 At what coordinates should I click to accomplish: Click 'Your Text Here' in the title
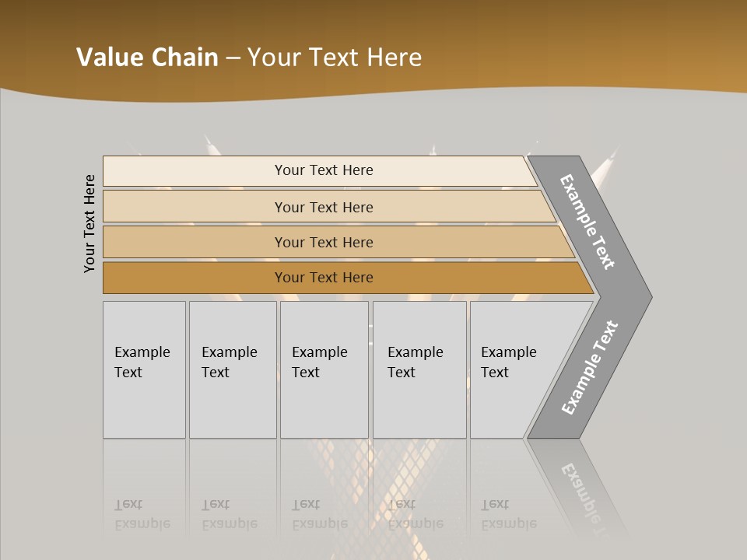[x=335, y=58]
